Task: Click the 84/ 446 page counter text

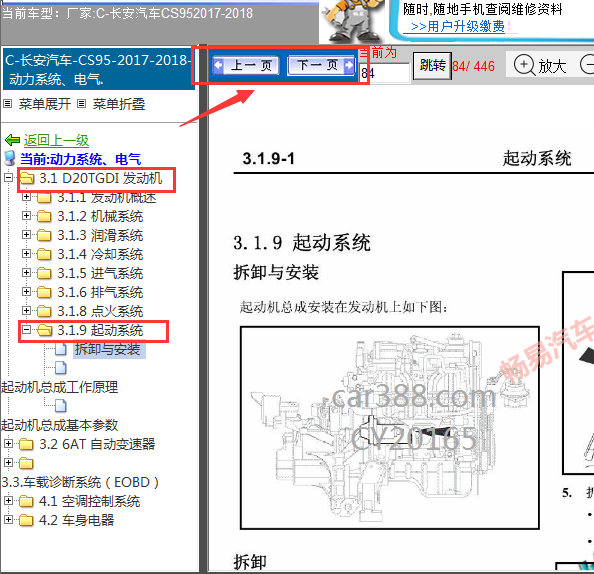Action: coord(474,66)
